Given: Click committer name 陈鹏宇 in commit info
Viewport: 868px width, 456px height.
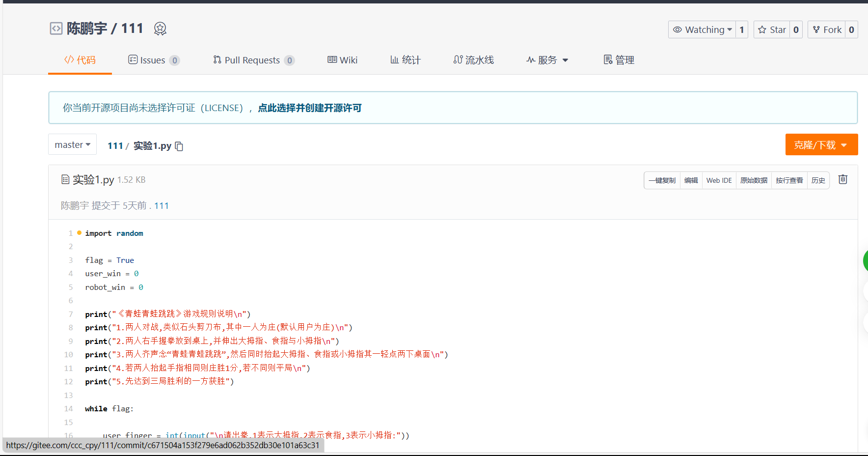Looking at the screenshot, I should pos(75,205).
